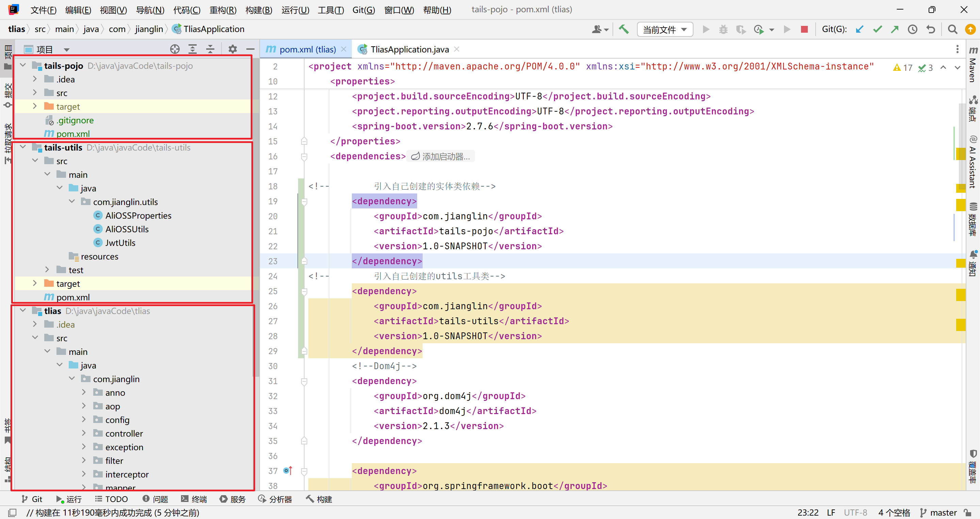Viewport: 980px width, 519px height.
Task: Click the Search Everywhere magnifier icon
Action: point(953,29)
